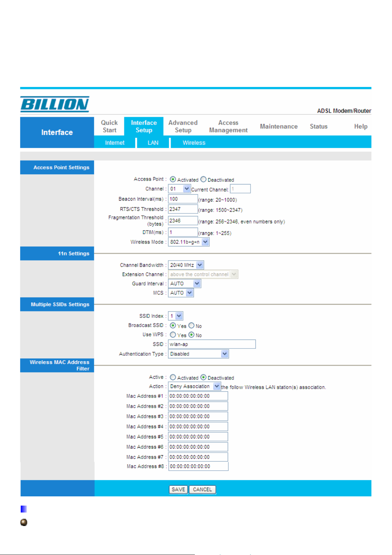Viewport: 392px width, 555px height.
Task: Click the "(range: 20~1000)" hint
Action: click(x=218, y=200)
